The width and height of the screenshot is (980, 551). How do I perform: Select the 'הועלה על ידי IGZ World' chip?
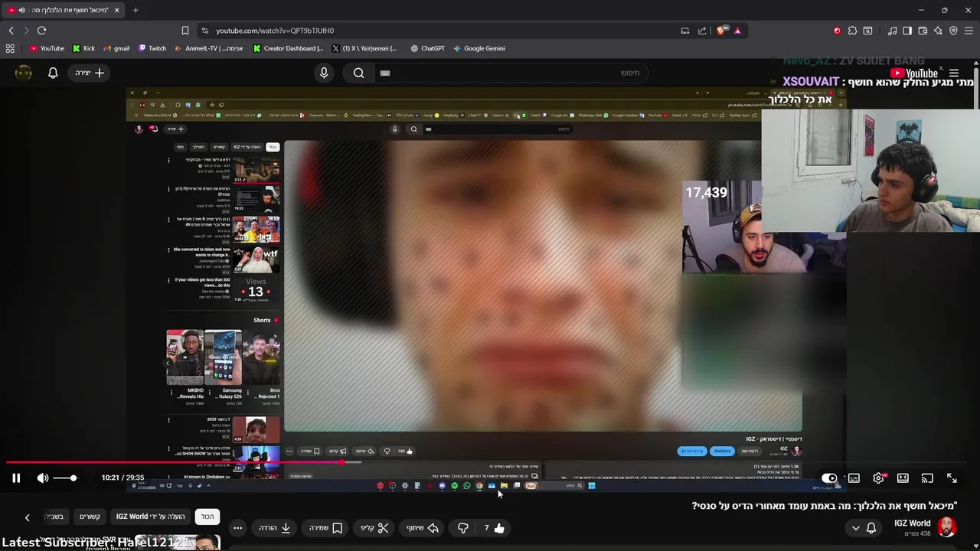pos(150,517)
